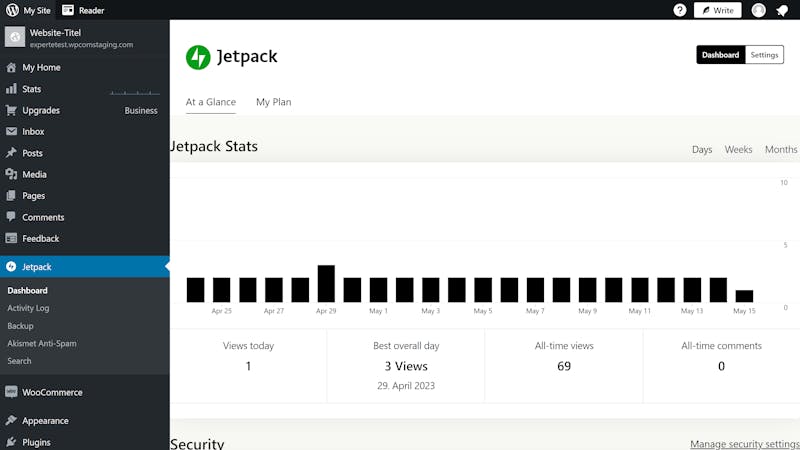Click the Feedback icon in the sidebar
800x450 pixels.
[x=11, y=238]
